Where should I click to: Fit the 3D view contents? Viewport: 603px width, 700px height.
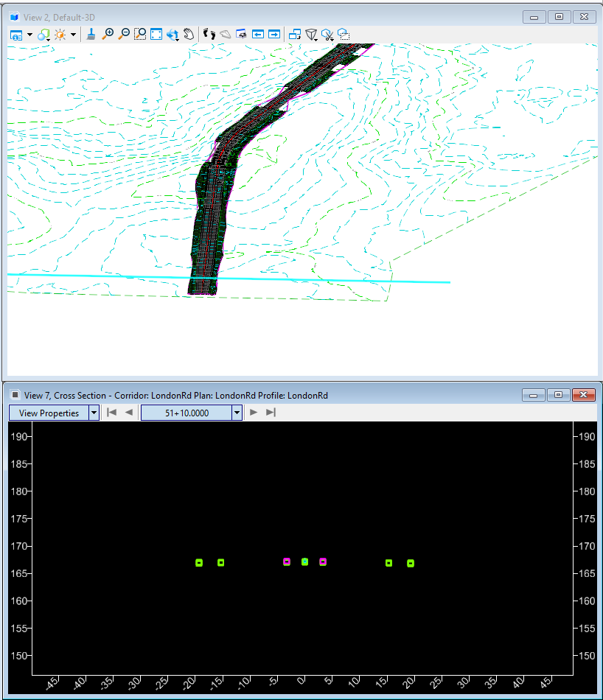(156, 34)
